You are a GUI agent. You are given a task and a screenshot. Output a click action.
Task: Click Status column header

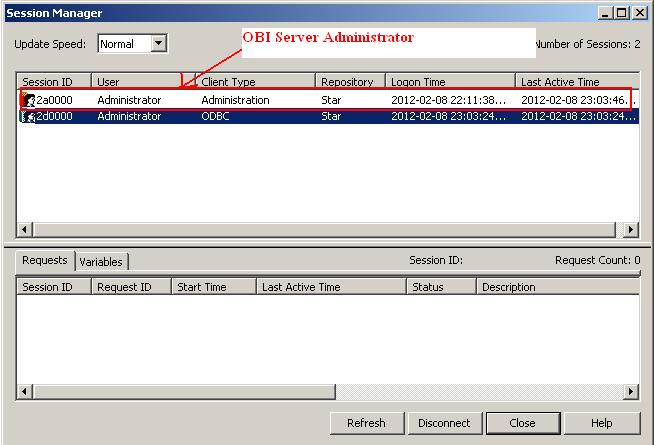(x=441, y=287)
